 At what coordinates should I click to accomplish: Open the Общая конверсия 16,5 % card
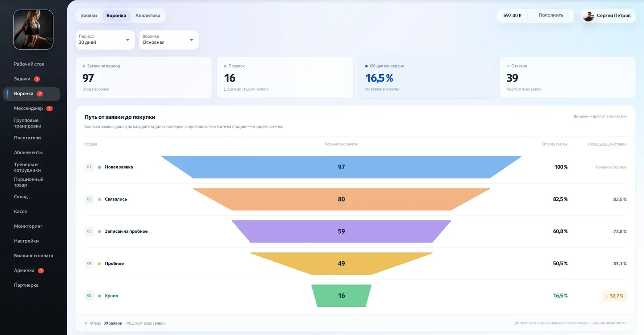point(426,78)
